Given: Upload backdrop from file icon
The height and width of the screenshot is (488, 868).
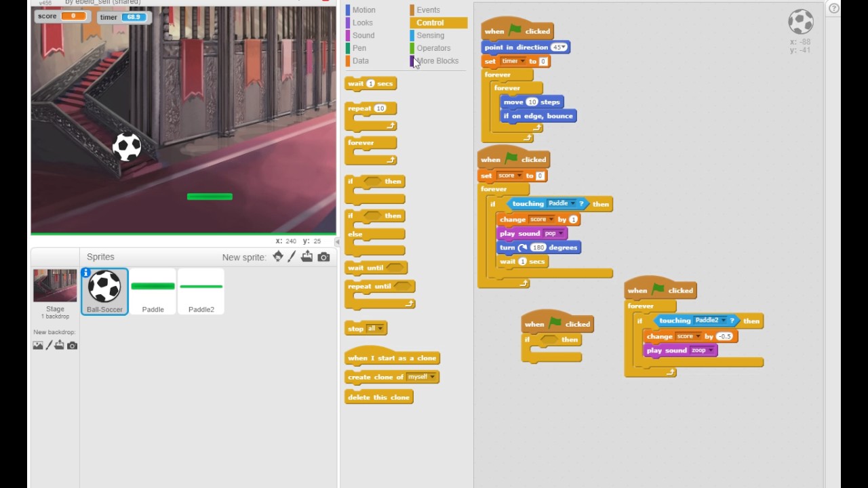Looking at the screenshot, I should (60, 345).
